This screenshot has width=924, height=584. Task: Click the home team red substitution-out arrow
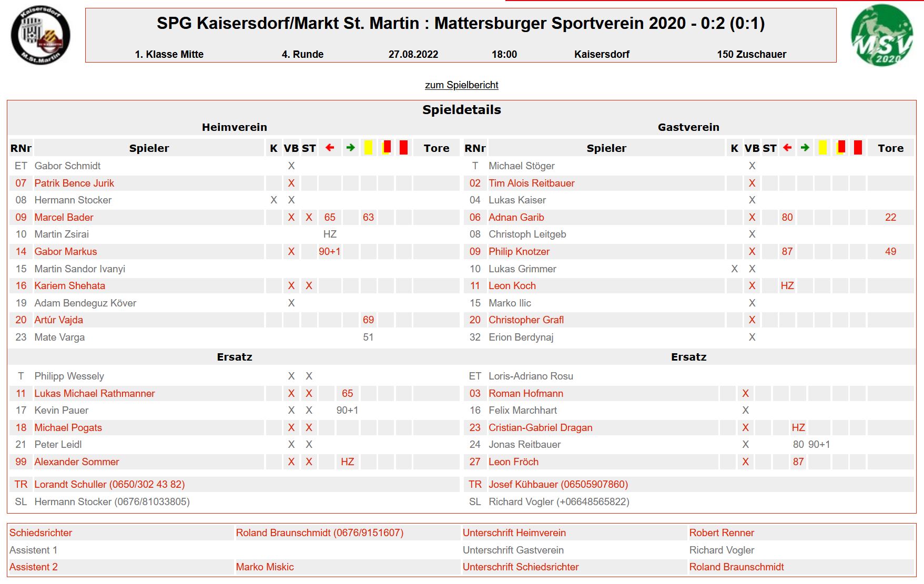330,148
